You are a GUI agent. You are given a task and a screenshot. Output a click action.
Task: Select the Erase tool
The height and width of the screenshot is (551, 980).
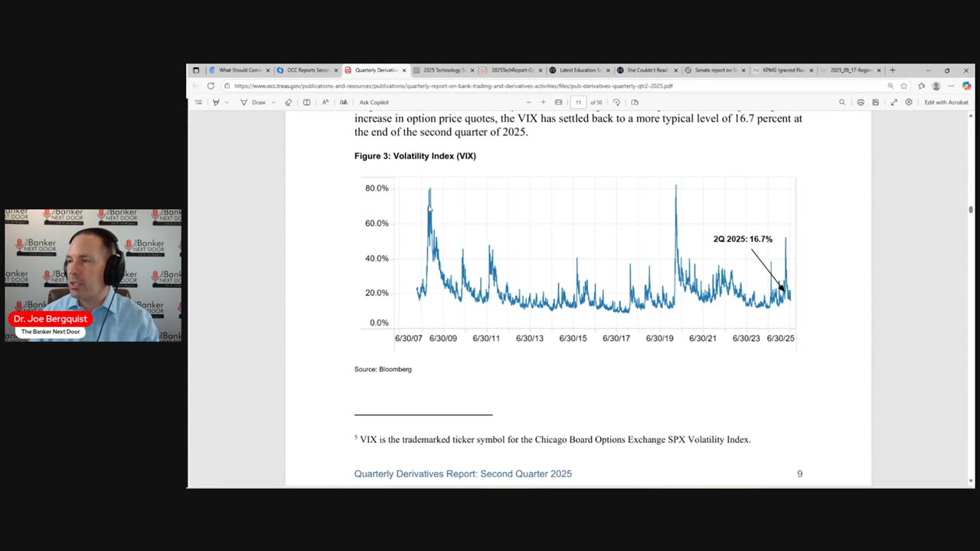click(x=289, y=102)
